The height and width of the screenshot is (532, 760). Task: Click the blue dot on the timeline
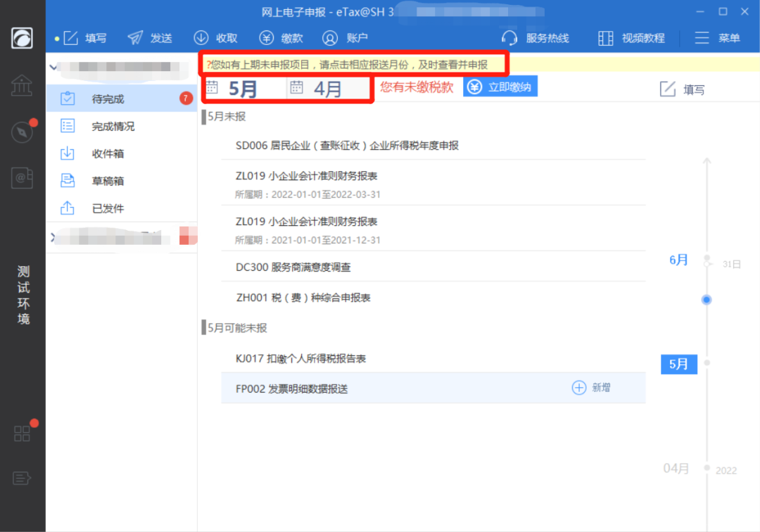(x=707, y=300)
